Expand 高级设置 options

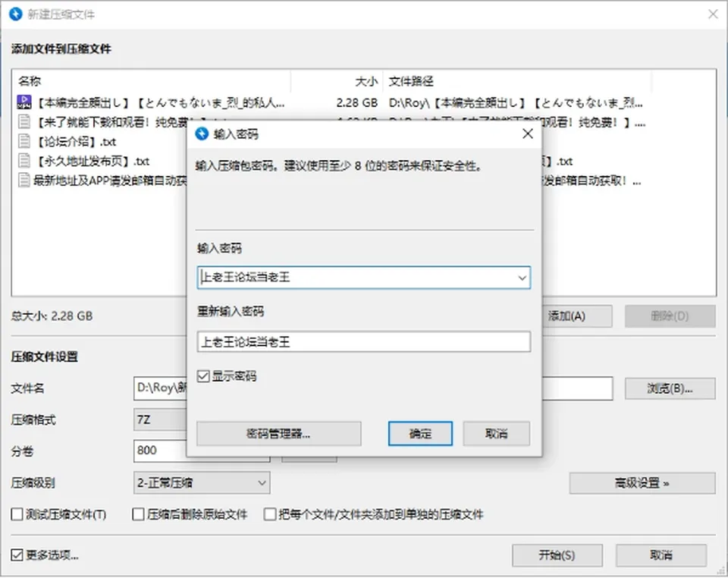point(642,483)
